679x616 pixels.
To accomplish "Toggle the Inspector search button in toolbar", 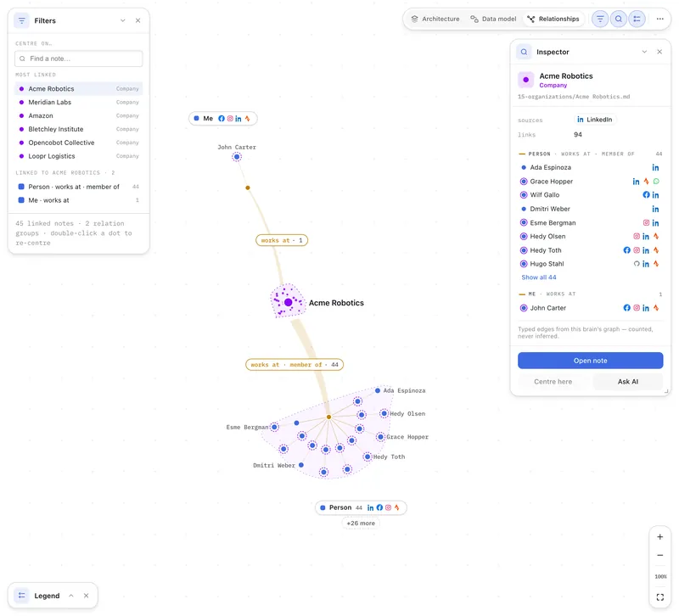I will click(619, 19).
